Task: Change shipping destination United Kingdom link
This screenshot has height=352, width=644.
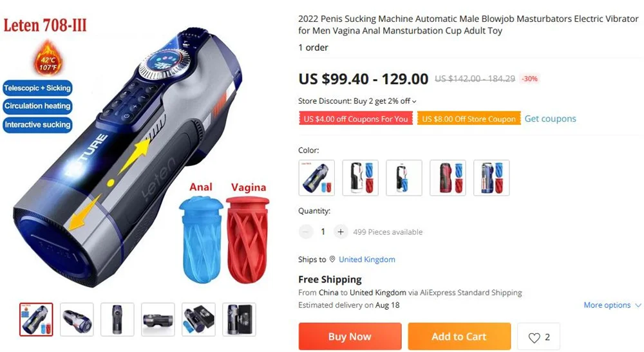Action: point(367,259)
